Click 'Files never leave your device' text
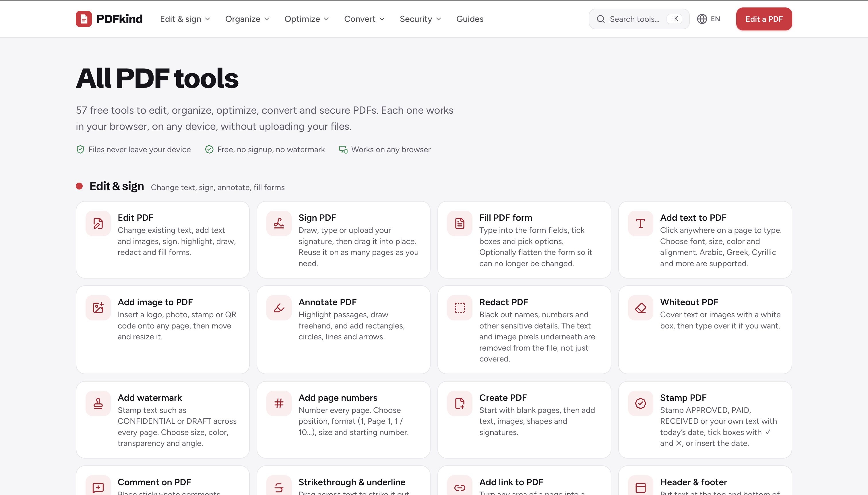Image resolution: width=868 pixels, height=495 pixels. click(x=140, y=150)
